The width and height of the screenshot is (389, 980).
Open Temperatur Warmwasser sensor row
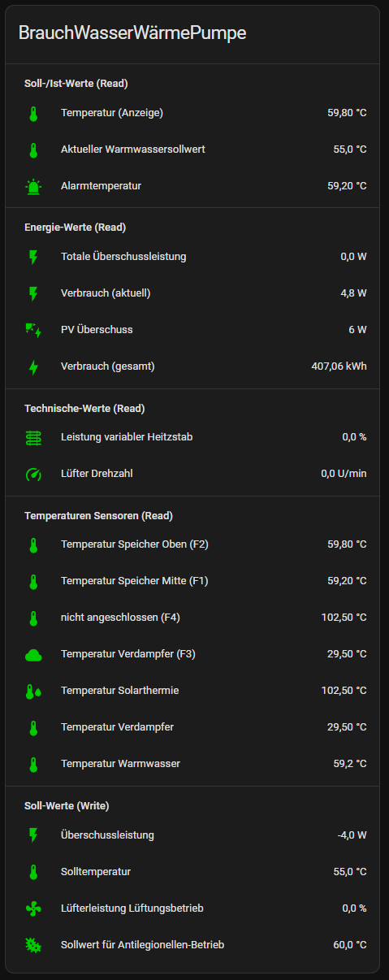click(x=195, y=764)
